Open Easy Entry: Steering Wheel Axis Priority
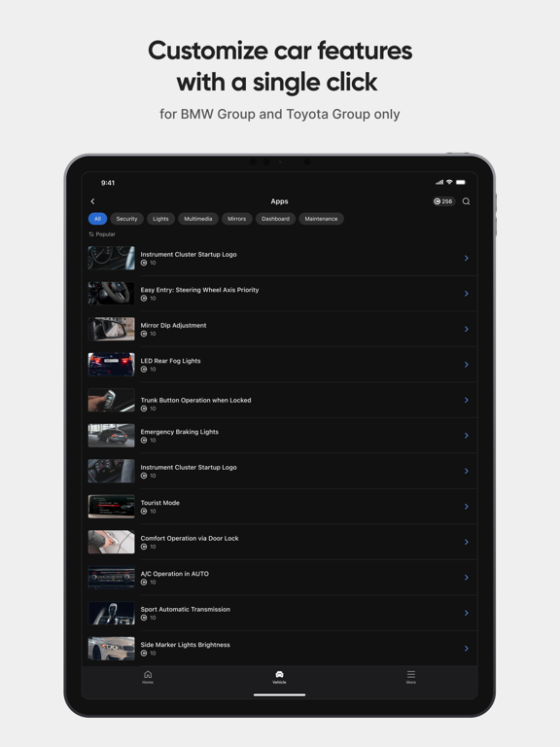Viewport: 560px width, 747px height. pos(281,294)
